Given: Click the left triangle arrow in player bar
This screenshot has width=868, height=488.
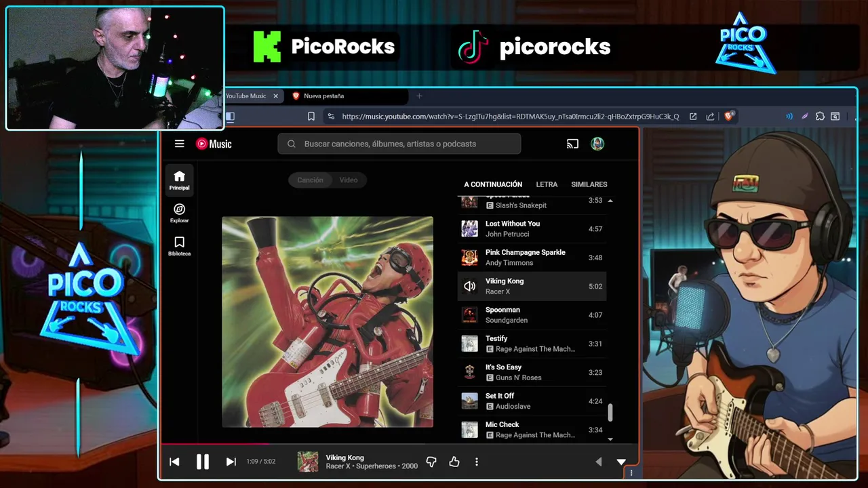Looking at the screenshot, I should (598, 462).
